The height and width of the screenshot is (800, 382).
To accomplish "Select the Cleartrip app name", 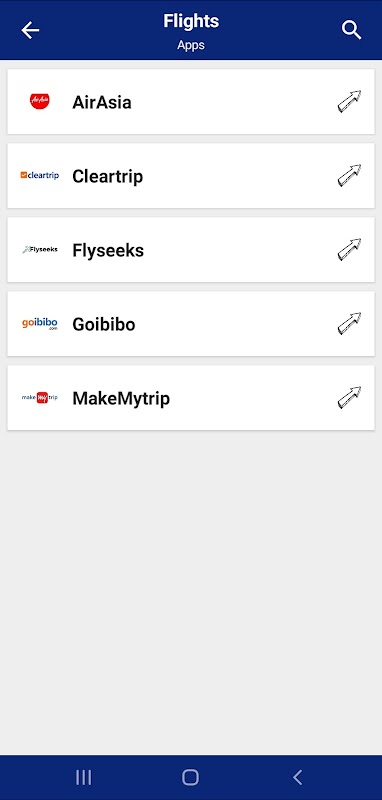I will (x=108, y=177).
